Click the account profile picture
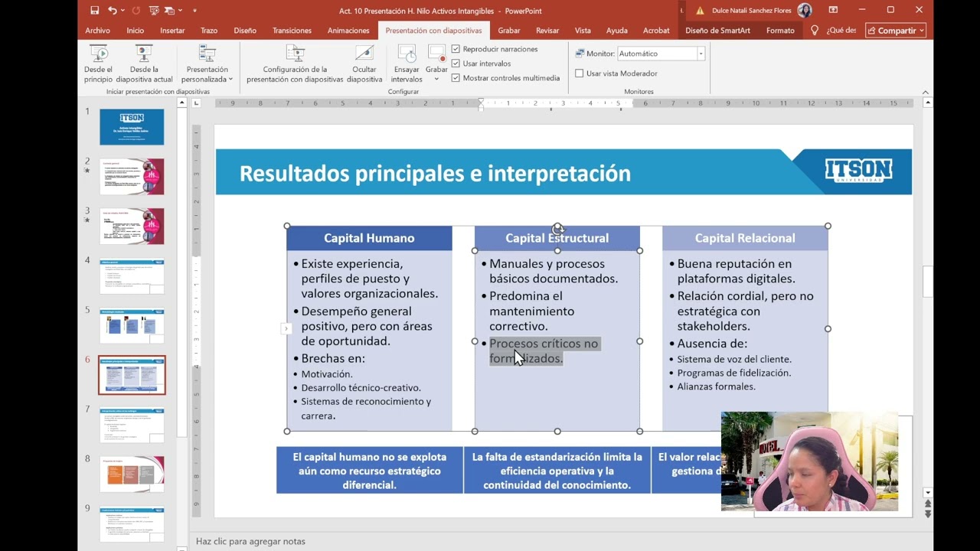The height and width of the screenshot is (551, 980). point(805,11)
